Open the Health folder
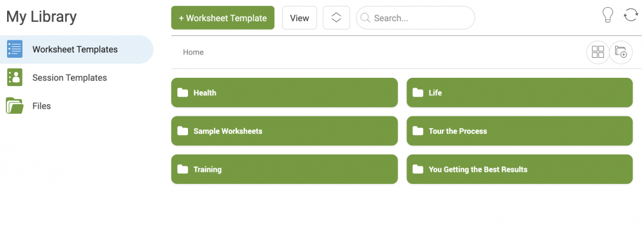This screenshot has height=234, width=644. (x=284, y=93)
